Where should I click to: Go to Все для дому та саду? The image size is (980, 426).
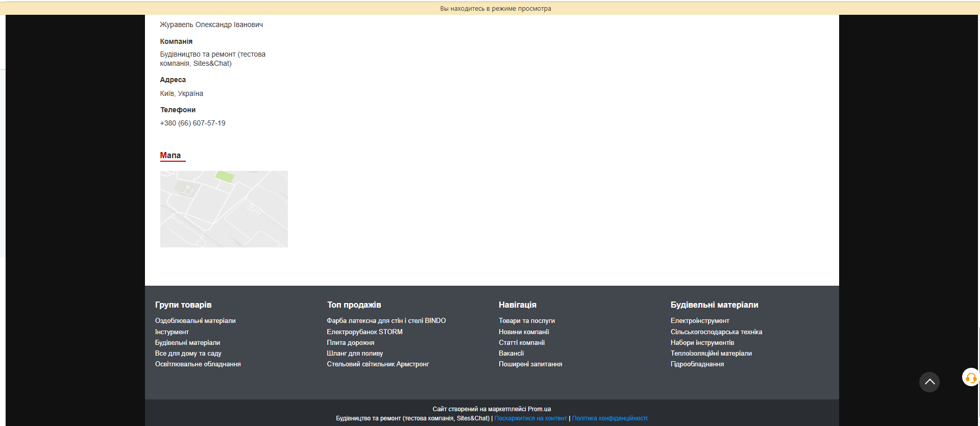(188, 354)
